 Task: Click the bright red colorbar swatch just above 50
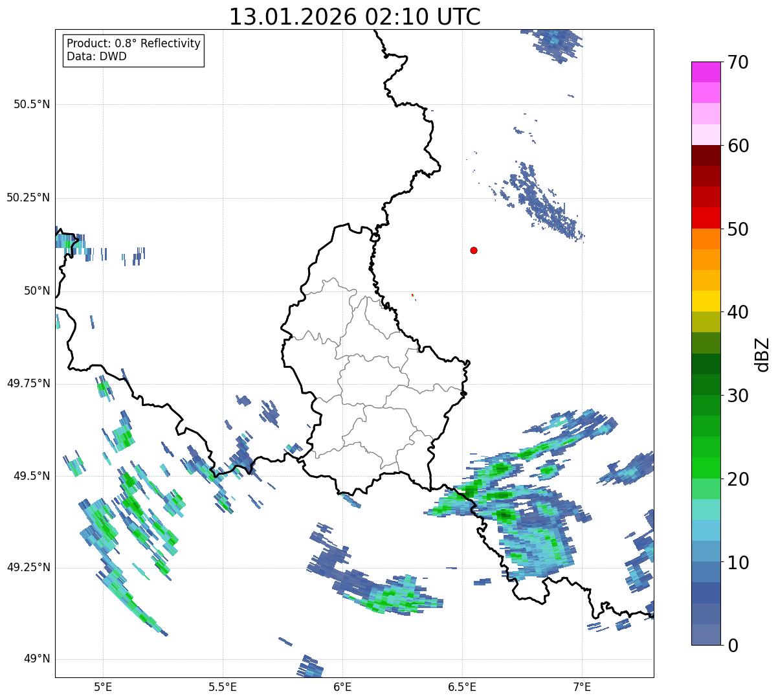click(x=706, y=218)
